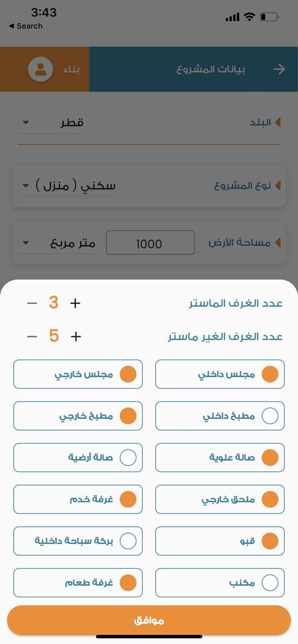Tap the profile person icon
The height and width of the screenshot is (644, 298).
[40, 69]
